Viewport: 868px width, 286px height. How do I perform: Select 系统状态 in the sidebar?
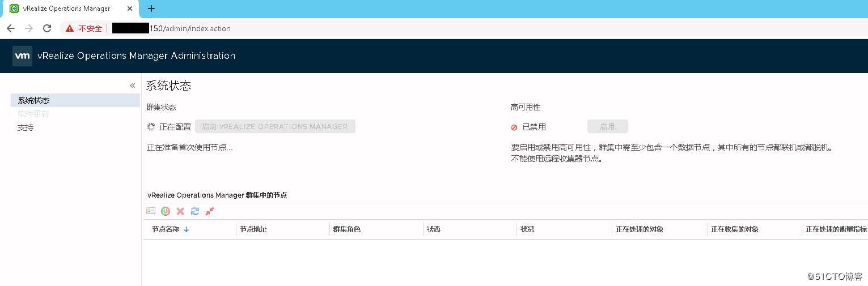(75, 100)
